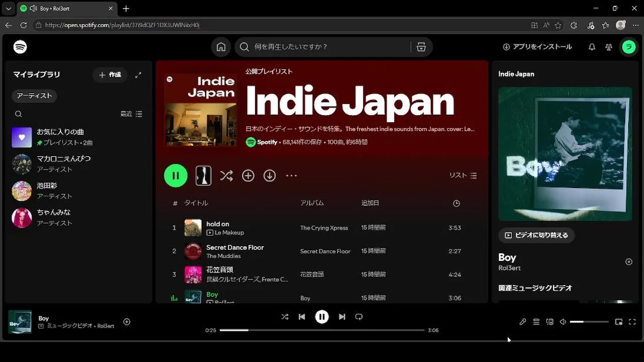The height and width of the screenshot is (362, 644).
Task: Sort by アルバム column
Action: (312, 203)
